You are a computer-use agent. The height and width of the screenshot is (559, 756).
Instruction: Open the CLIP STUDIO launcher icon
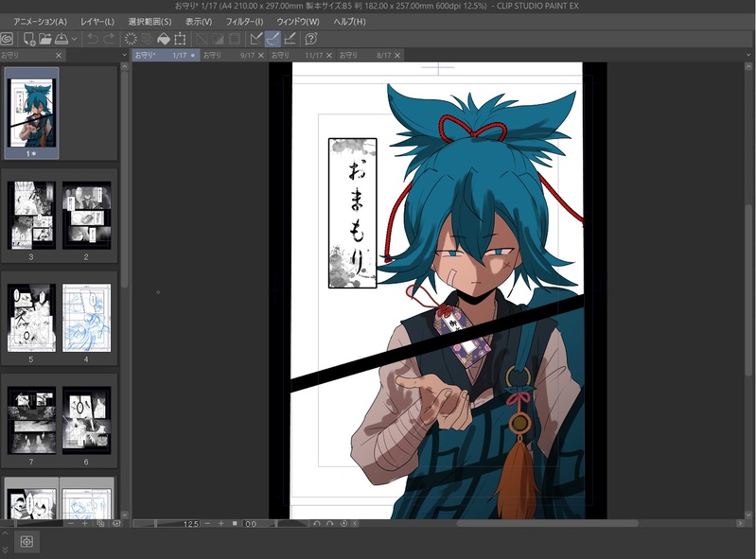[x=7, y=39]
